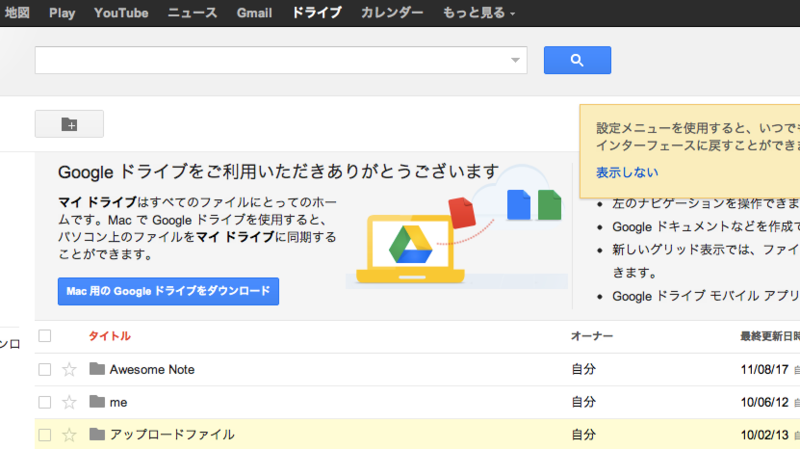Viewport: 800px width, 449px height.
Task: Check the アップロードファイル row checkbox
Action: tap(45, 435)
